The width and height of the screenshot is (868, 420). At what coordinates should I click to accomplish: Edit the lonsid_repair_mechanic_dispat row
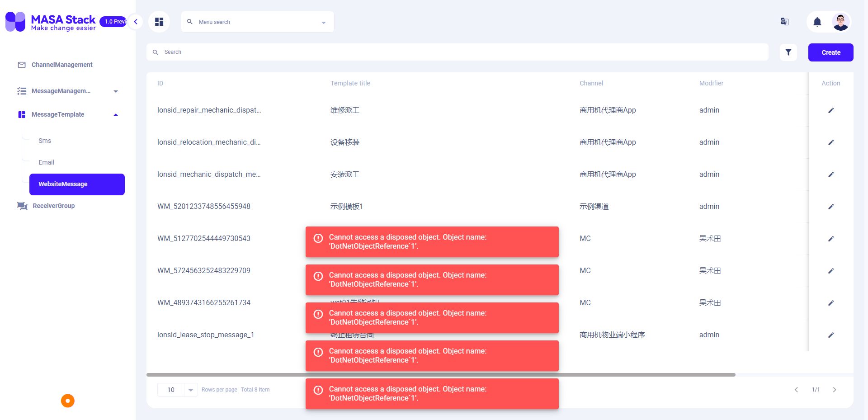coord(831,110)
